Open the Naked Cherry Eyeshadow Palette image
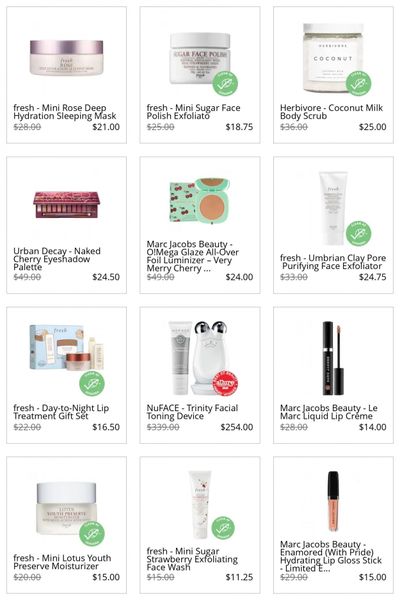 point(67,205)
